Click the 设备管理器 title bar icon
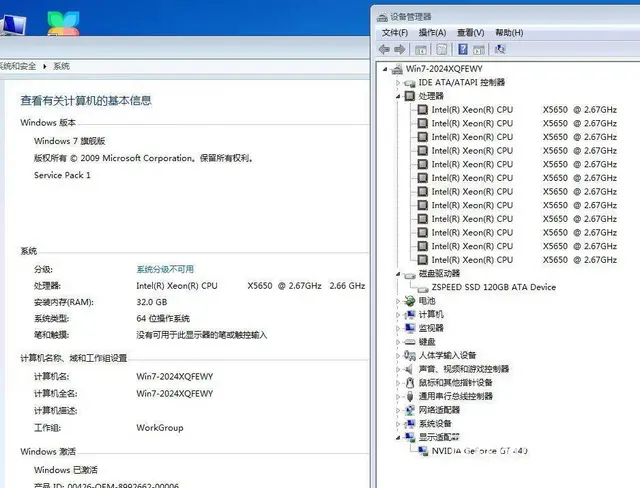This screenshot has width=640, height=488. pos(382,17)
